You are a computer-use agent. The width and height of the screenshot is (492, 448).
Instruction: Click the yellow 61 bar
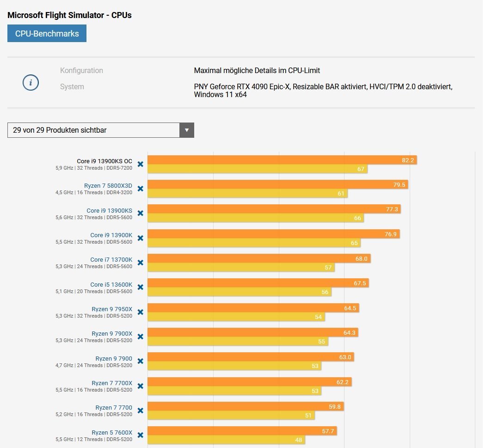point(247,193)
